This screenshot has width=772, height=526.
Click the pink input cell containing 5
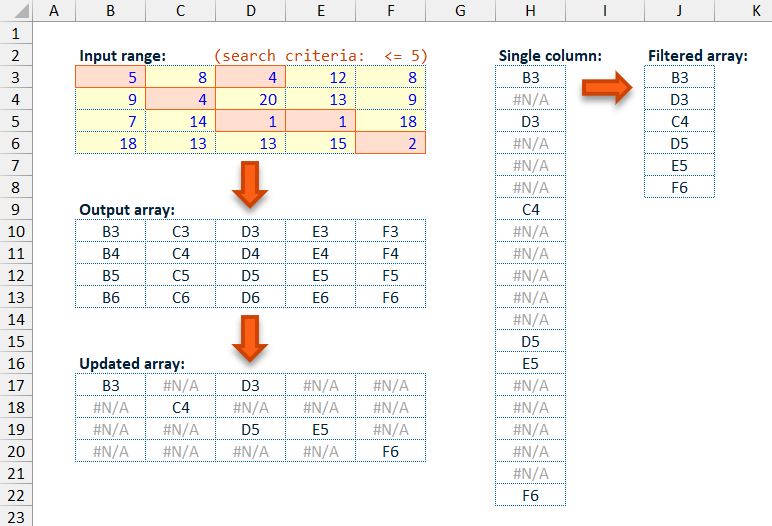click(110, 77)
